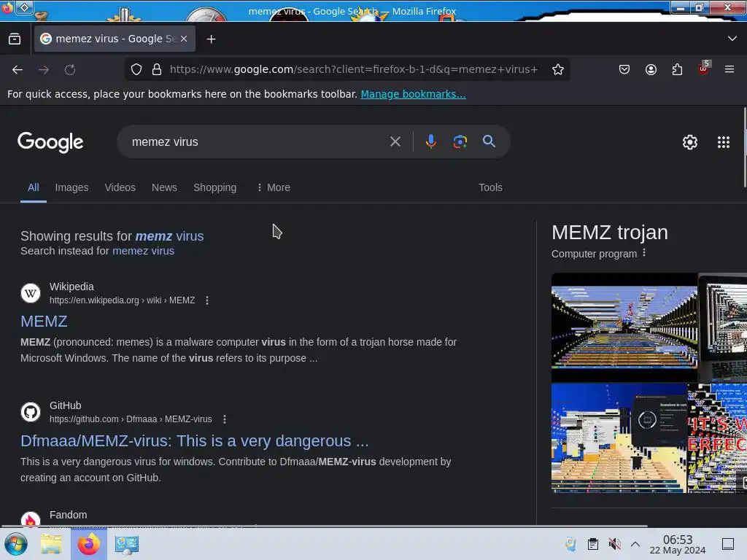Open the search Tools options

pyautogui.click(x=491, y=187)
